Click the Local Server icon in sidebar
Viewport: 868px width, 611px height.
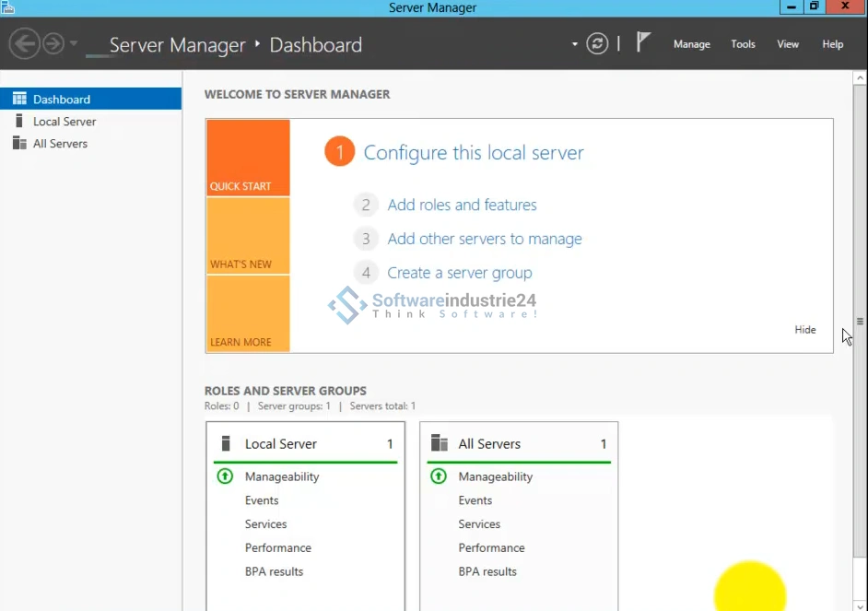[19, 121]
